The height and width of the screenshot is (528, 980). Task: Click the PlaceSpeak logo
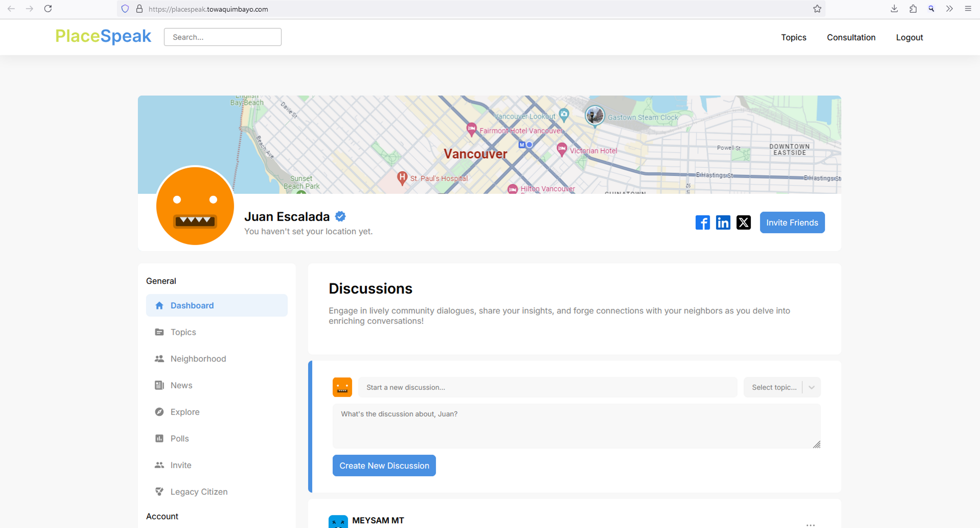[x=103, y=36]
